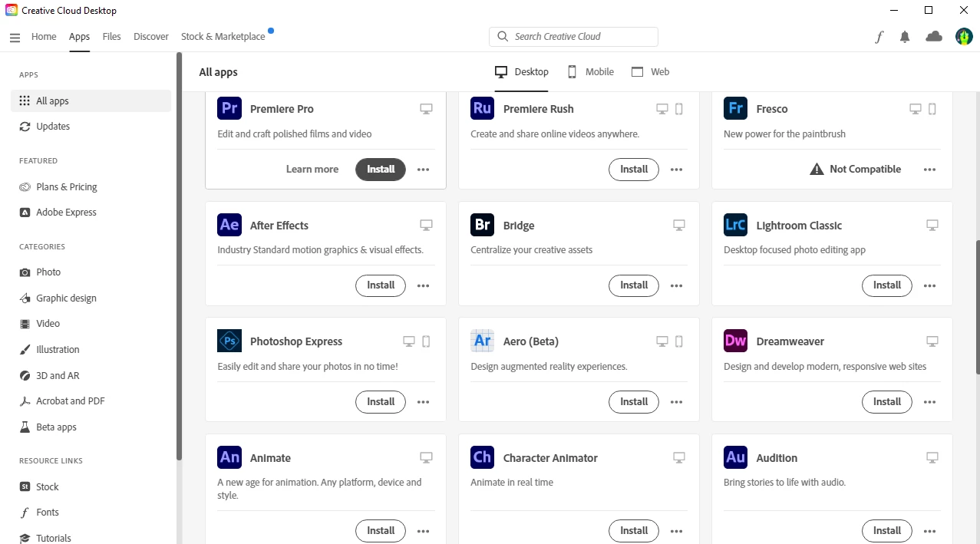Install Bridge
The image size is (980, 544).
(634, 285)
